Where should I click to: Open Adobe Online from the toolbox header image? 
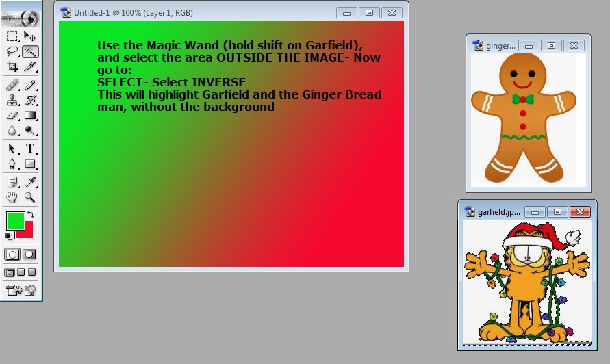[x=21, y=18]
